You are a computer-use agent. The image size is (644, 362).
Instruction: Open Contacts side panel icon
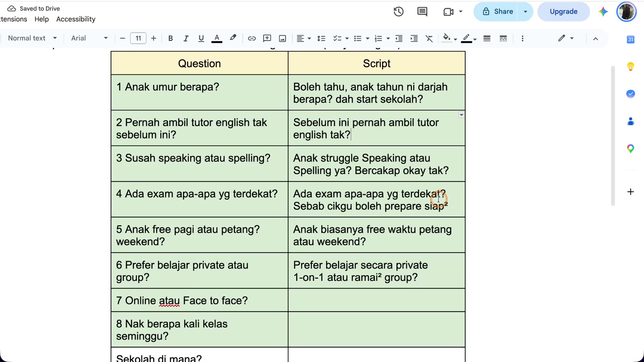(631, 121)
